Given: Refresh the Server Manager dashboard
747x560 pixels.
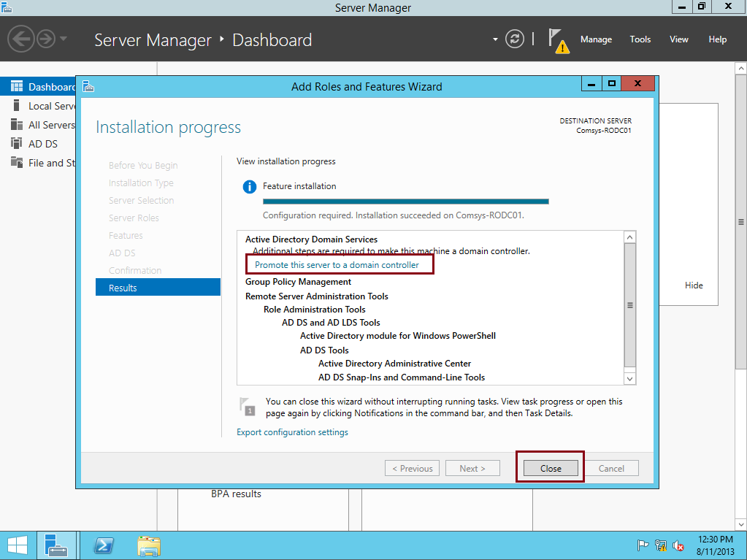Looking at the screenshot, I should click(515, 39).
